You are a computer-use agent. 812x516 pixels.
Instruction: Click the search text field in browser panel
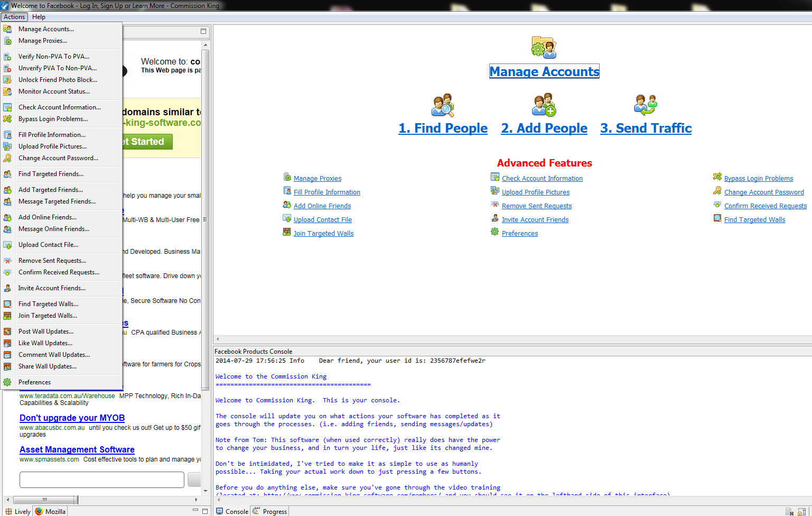coord(102,480)
